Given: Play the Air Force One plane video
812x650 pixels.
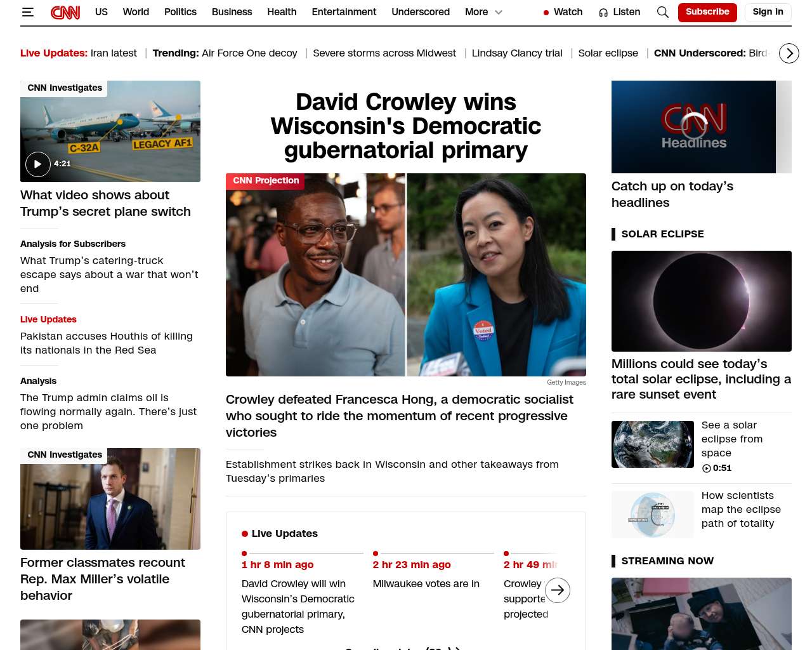Looking at the screenshot, I should (38, 164).
